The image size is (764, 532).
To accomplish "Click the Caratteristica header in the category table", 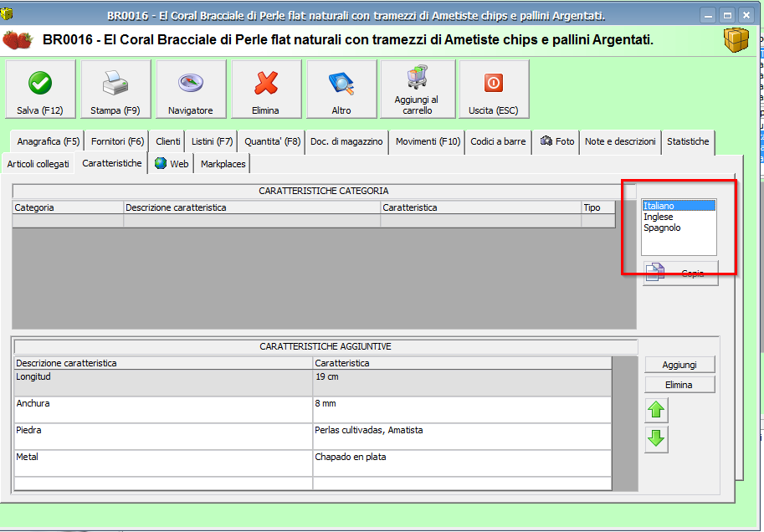I will coord(481,207).
